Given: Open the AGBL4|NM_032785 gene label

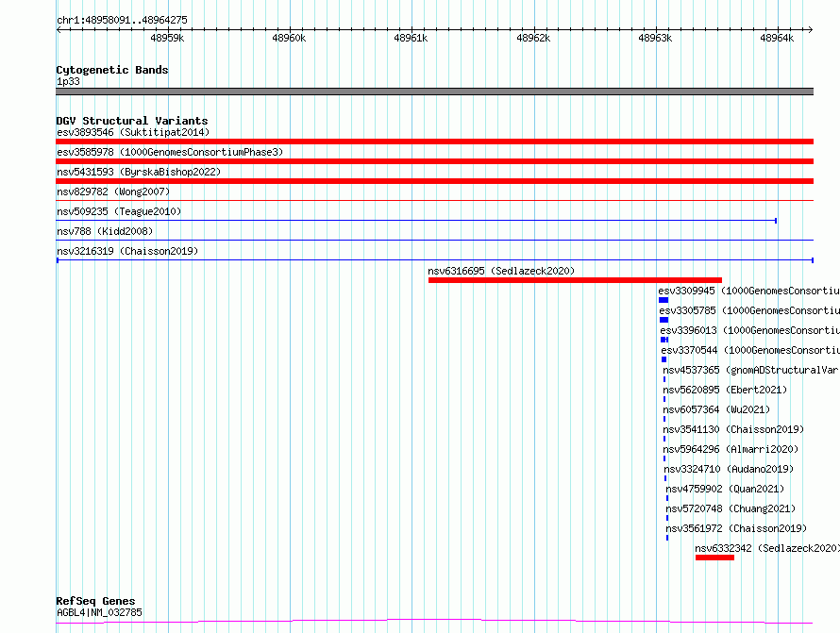Looking at the screenshot, I should pos(99,612).
